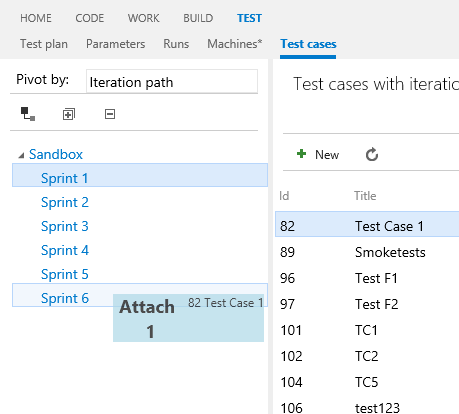Click the green plus New icon
The height and width of the screenshot is (414, 459).
[x=301, y=154]
